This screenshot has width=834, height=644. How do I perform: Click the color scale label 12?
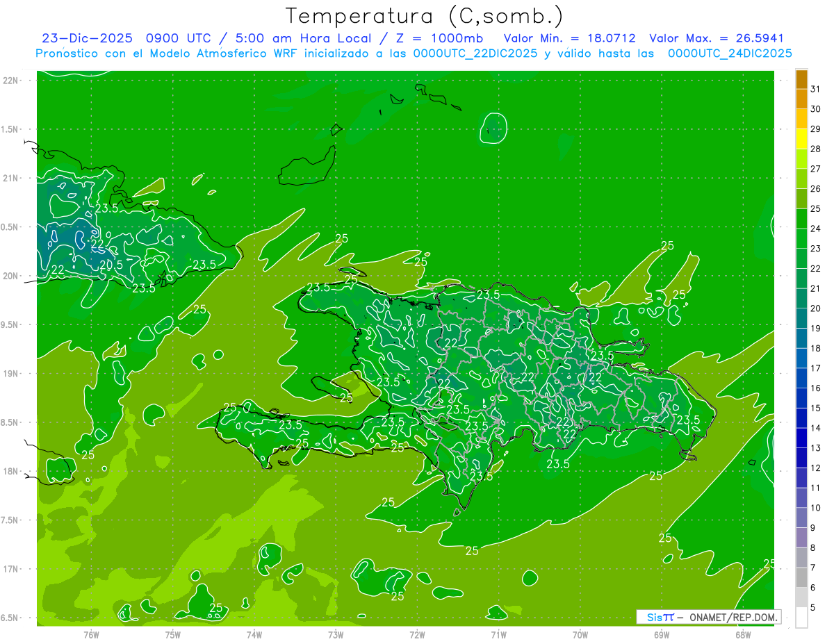click(x=815, y=468)
